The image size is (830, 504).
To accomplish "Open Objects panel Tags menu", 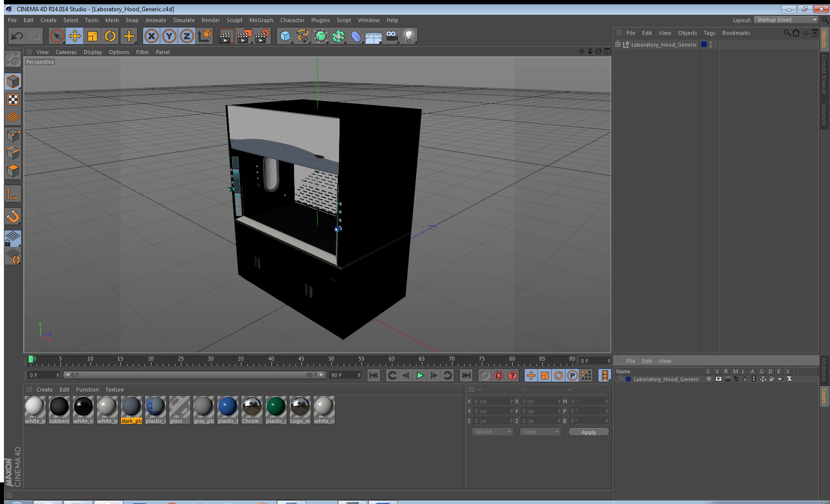I will pyautogui.click(x=710, y=33).
